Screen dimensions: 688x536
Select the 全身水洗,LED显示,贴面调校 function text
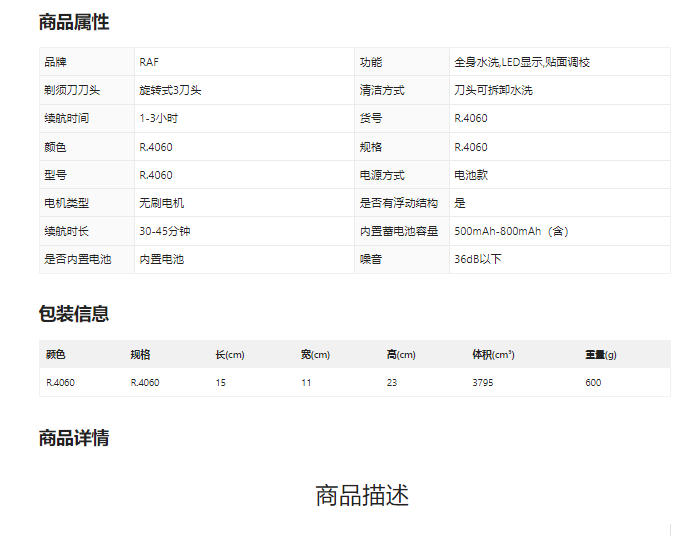[x=522, y=62]
